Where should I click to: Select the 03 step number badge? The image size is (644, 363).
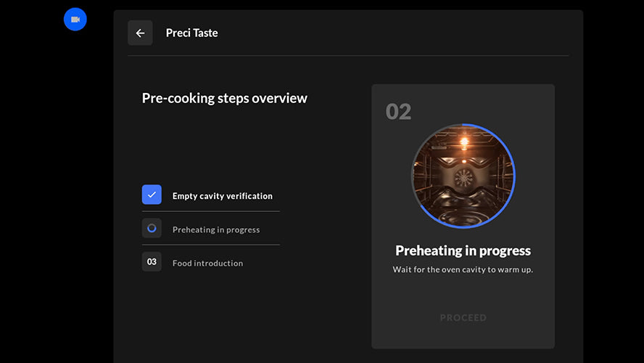coord(152,262)
